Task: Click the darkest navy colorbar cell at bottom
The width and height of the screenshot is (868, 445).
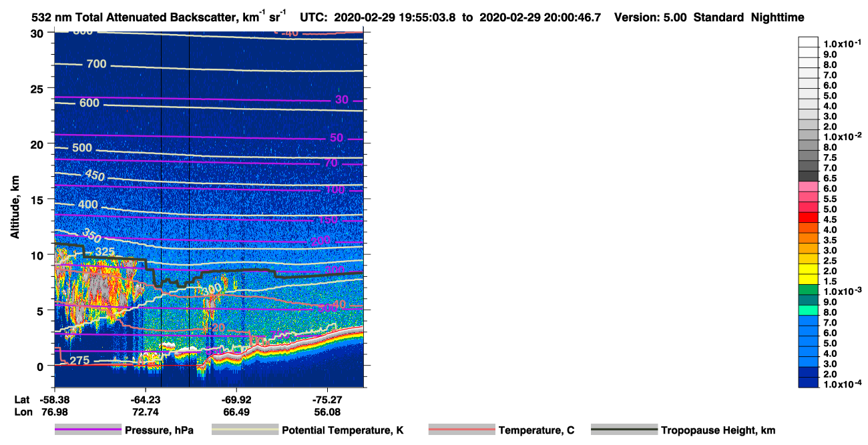Action: pos(809,382)
